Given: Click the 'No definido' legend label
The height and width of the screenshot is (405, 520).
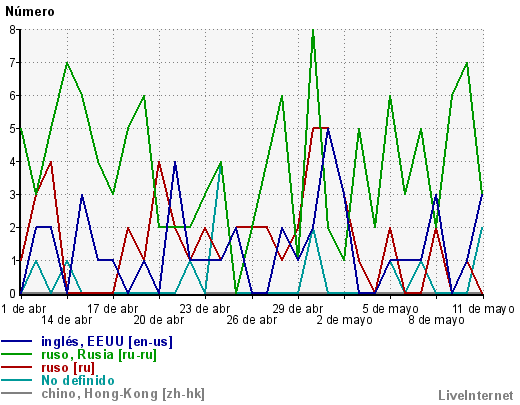Looking at the screenshot, I should (78, 381).
